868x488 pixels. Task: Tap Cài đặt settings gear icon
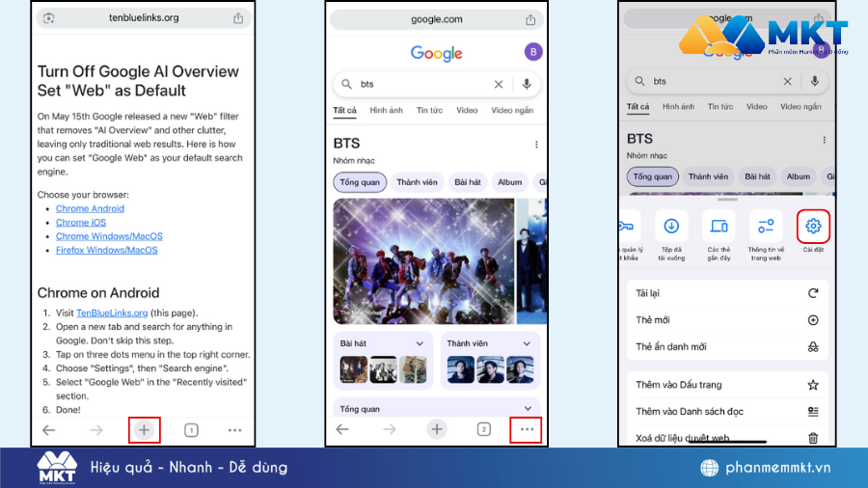click(x=813, y=226)
